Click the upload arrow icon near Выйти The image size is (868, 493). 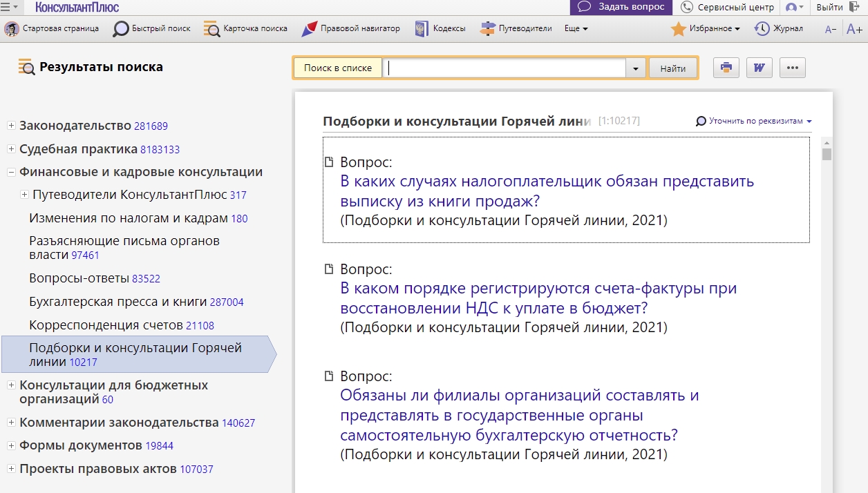(x=856, y=7)
